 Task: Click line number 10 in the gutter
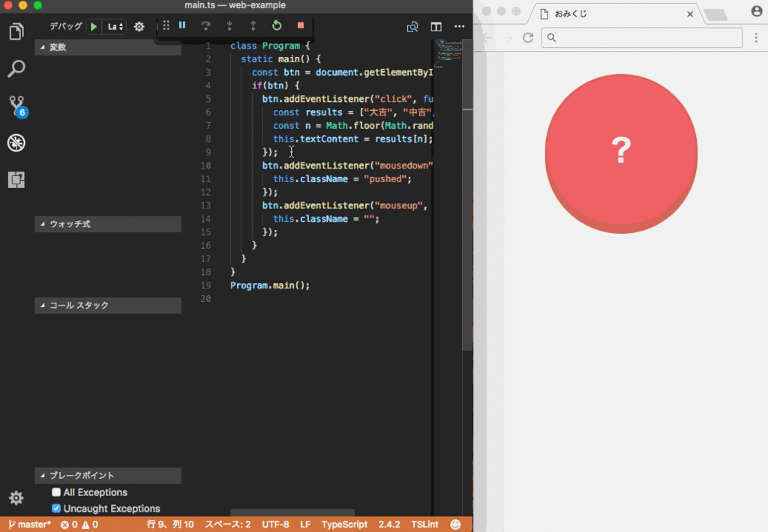(x=205, y=166)
